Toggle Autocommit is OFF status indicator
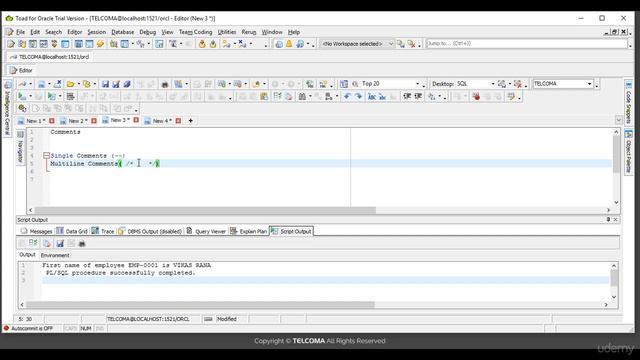640x360 pixels. 29,328
